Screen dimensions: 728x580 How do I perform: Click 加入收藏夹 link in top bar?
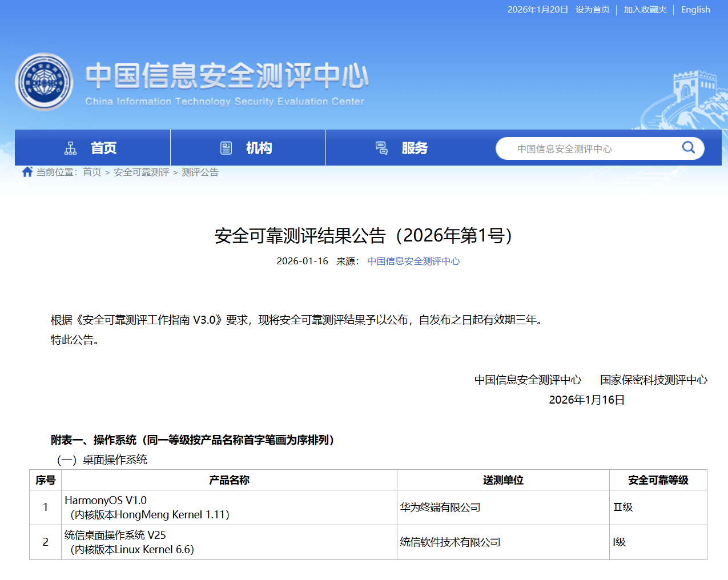645,10
